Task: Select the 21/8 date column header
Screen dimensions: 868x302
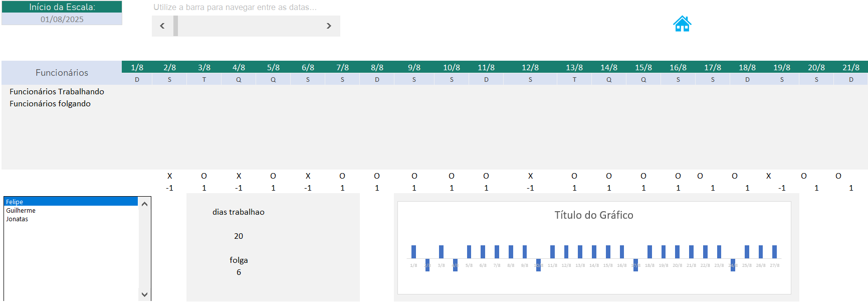Action: tap(850, 67)
